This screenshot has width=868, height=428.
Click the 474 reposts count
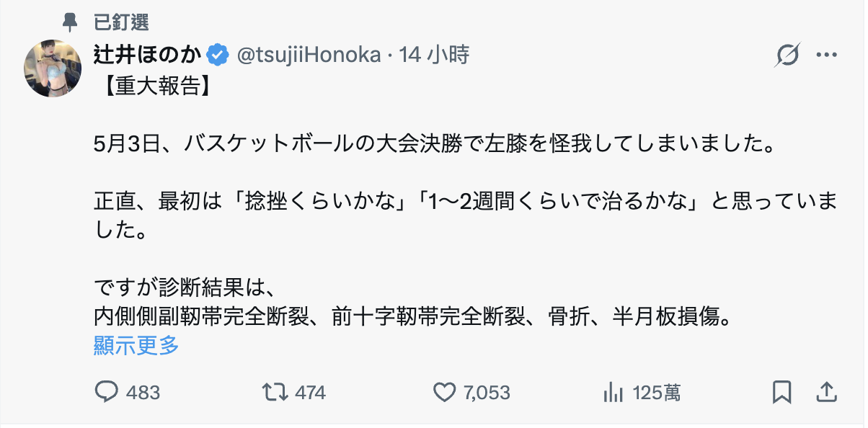pos(311,393)
